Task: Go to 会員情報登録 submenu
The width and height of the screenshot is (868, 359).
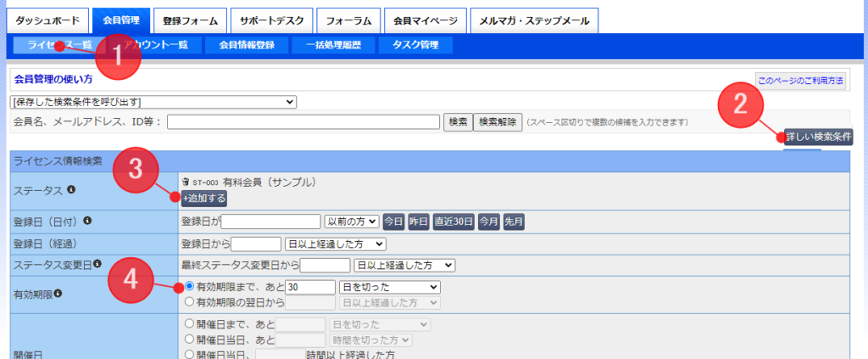Action: (247, 46)
